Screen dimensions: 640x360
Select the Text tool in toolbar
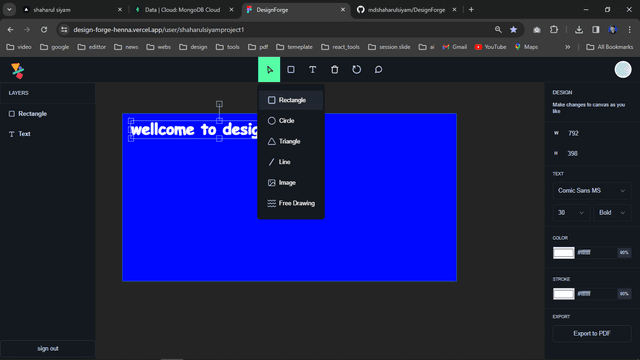(313, 69)
